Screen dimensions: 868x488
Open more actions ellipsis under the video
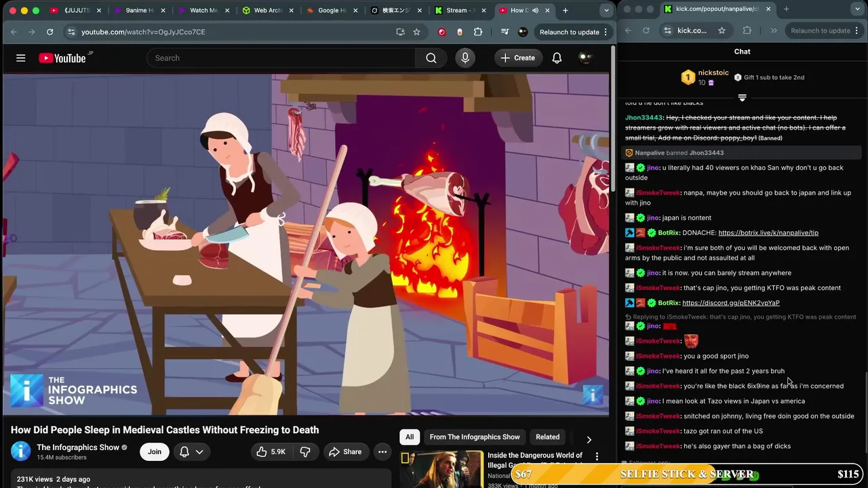click(x=382, y=452)
